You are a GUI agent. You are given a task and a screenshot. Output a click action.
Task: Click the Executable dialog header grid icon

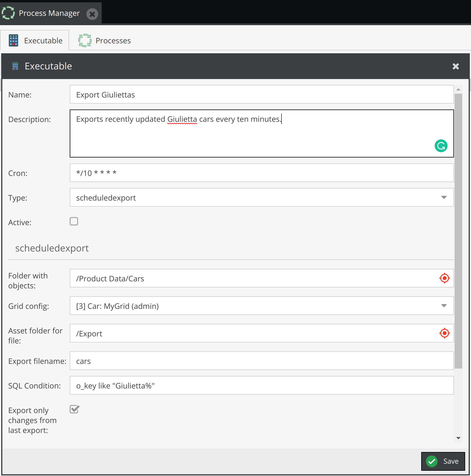pos(15,66)
